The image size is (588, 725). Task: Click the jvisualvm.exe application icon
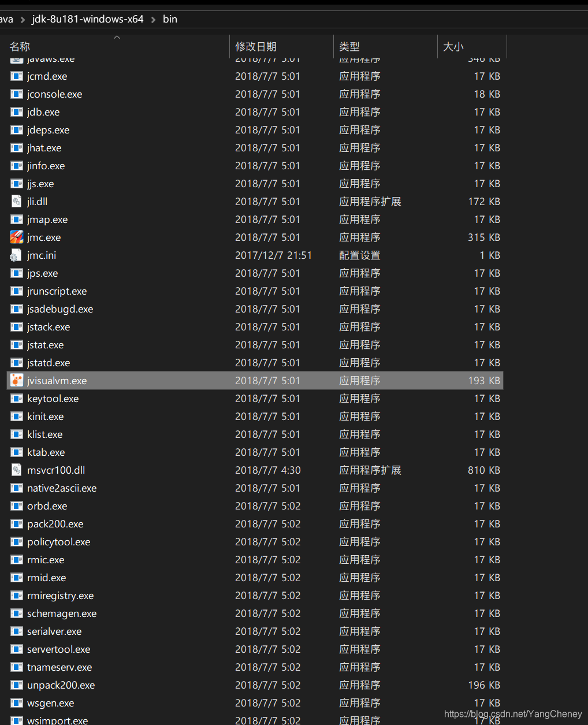[x=17, y=380]
